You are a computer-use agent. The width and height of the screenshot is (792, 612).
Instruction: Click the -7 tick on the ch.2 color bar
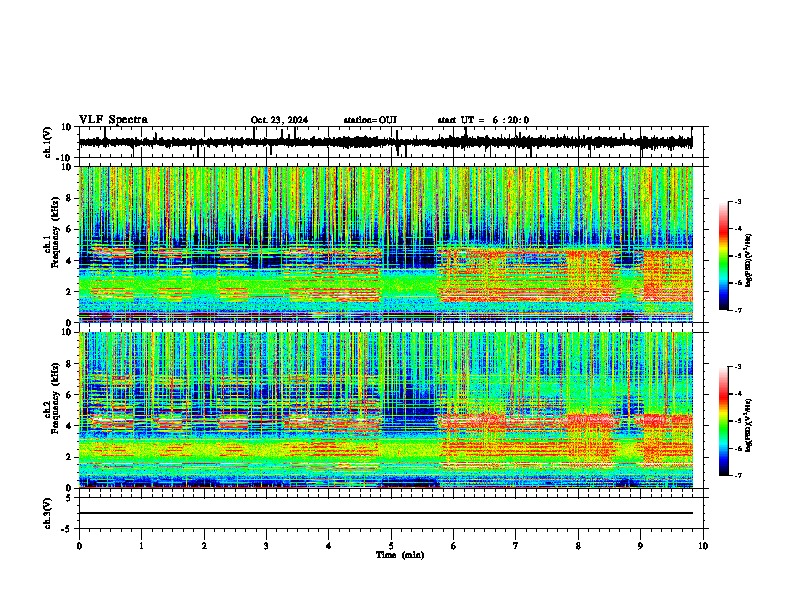737,475
